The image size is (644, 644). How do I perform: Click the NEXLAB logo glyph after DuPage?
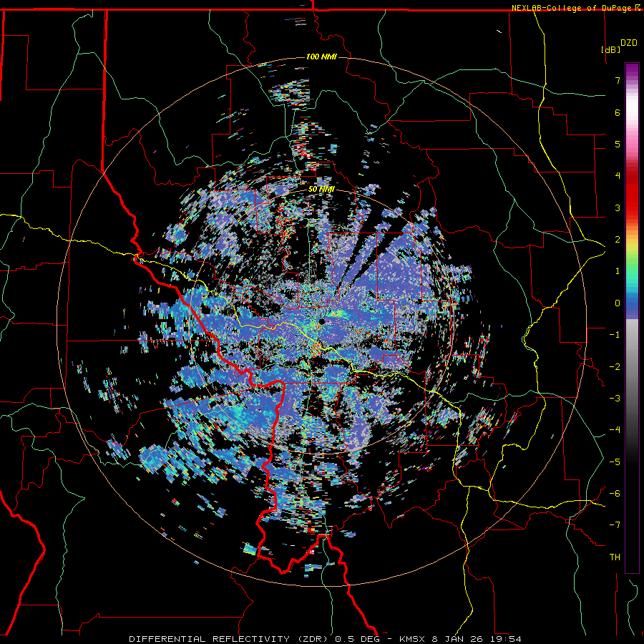click(x=638, y=8)
